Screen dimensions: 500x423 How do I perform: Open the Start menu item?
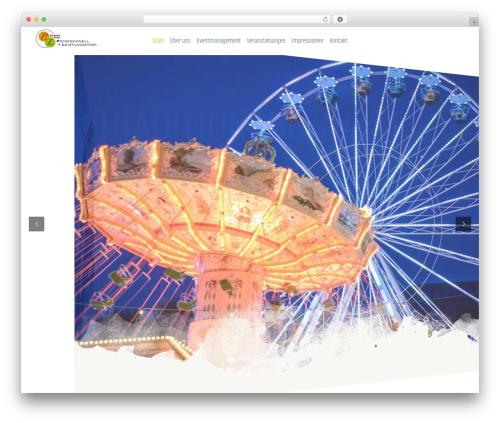158,41
